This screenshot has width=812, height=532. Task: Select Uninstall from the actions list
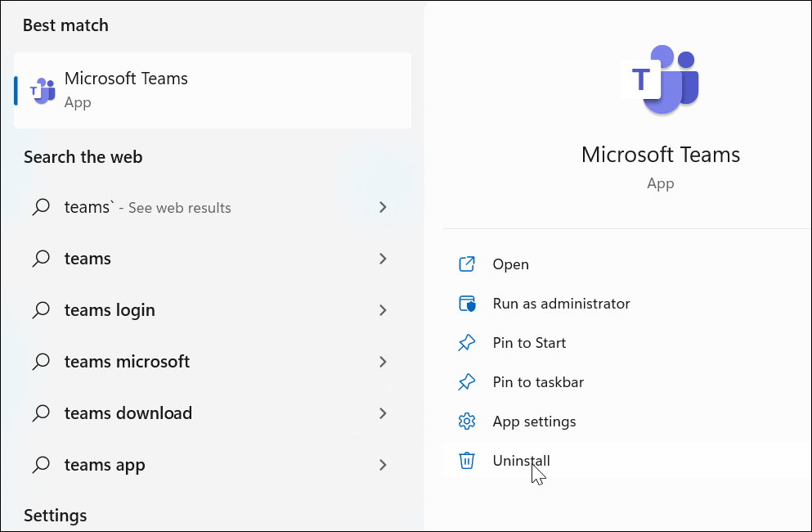pos(521,460)
